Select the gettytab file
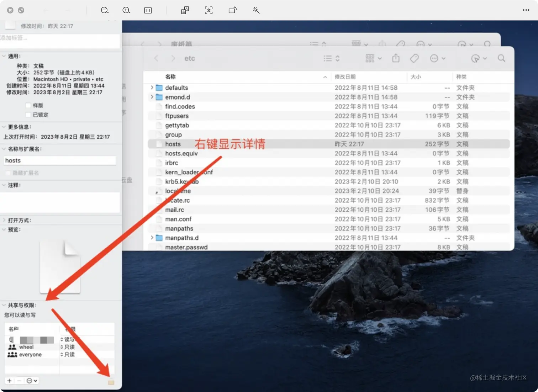The image size is (538, 392). click(177, 125)
